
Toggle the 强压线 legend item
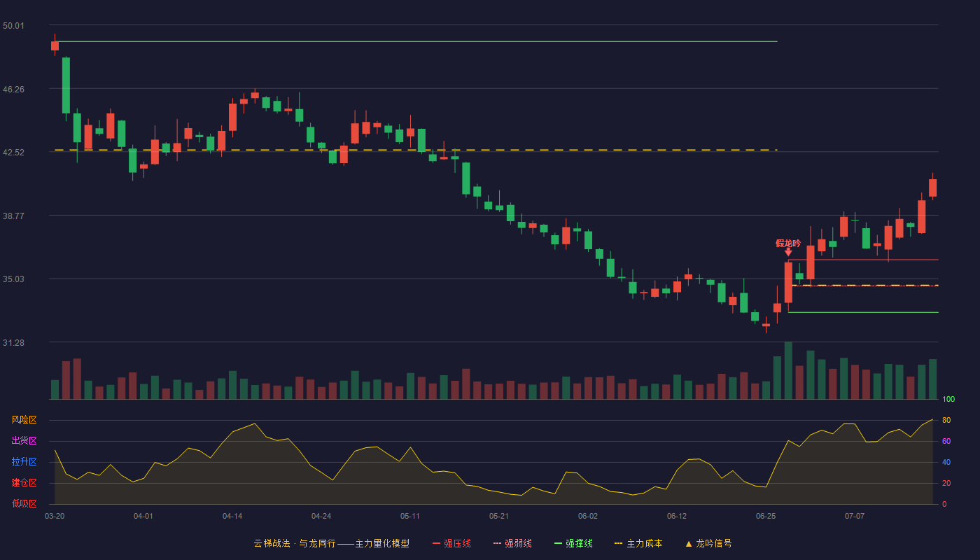click(x=451, y=543)
